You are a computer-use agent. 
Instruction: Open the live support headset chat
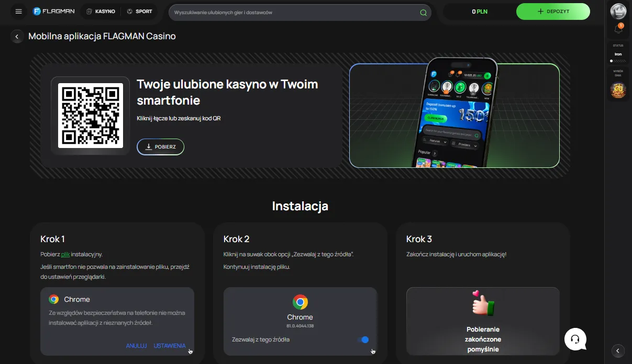(x=575, y=339)
